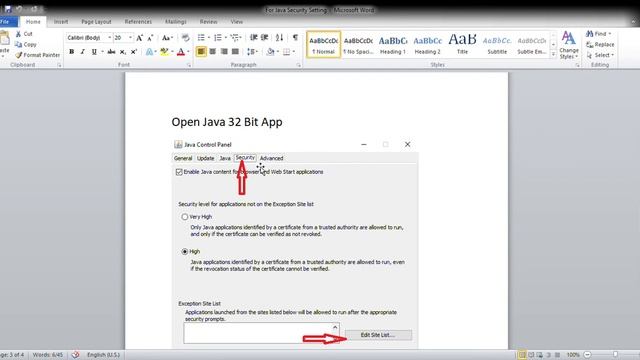Open the Paragraph dialog launcher
This screenshot has width=640, height=360.
(x=299, y=65)
